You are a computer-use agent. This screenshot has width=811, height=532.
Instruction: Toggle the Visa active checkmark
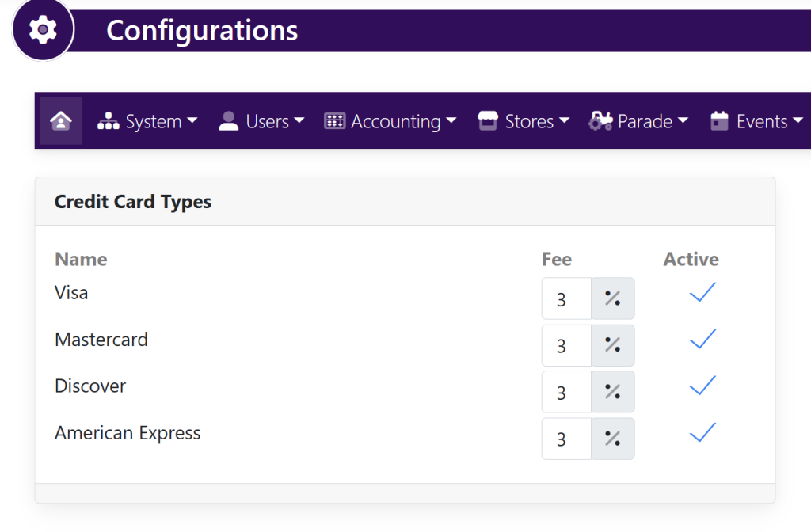coord(702,293)
